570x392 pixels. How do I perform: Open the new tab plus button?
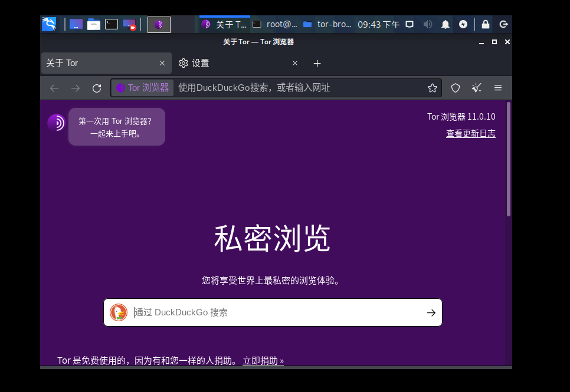(x=317, y=64)
